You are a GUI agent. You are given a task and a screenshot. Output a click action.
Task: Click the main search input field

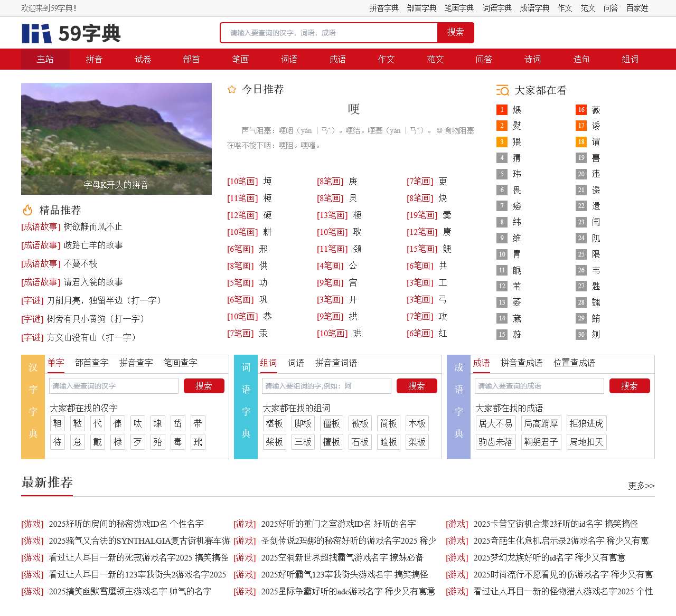329,33
